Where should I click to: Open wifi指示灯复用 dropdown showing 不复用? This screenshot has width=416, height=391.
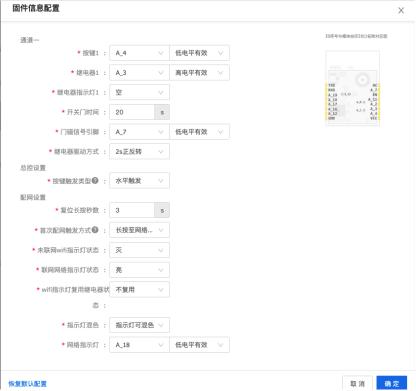coord(139,290)
